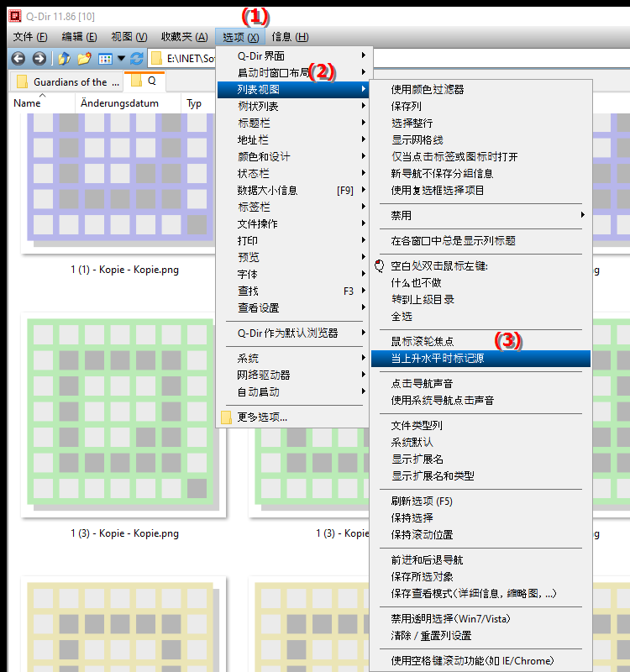This screenshot has width=630, height=672.
Task: Expand the 树状列表 submenu
Action: [293, 106]
